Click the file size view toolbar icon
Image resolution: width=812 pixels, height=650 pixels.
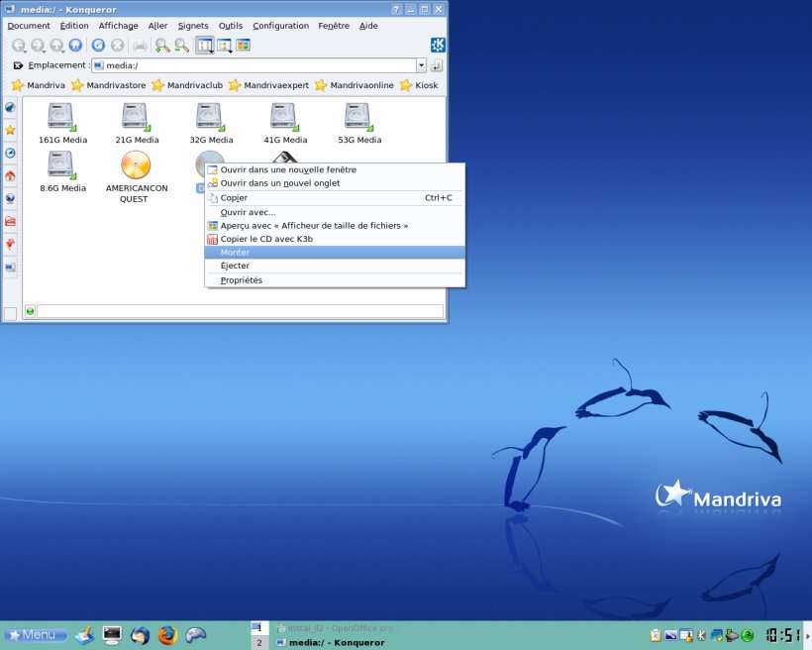[244, 46]
